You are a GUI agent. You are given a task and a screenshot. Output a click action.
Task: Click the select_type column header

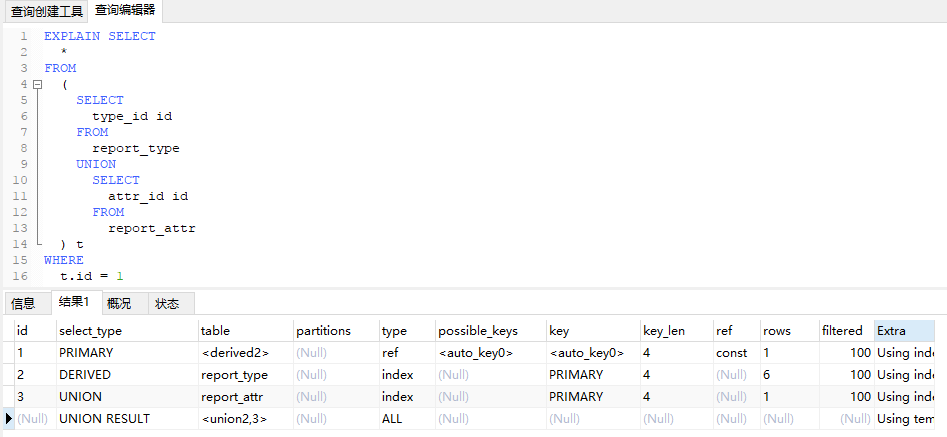(90, 330)
